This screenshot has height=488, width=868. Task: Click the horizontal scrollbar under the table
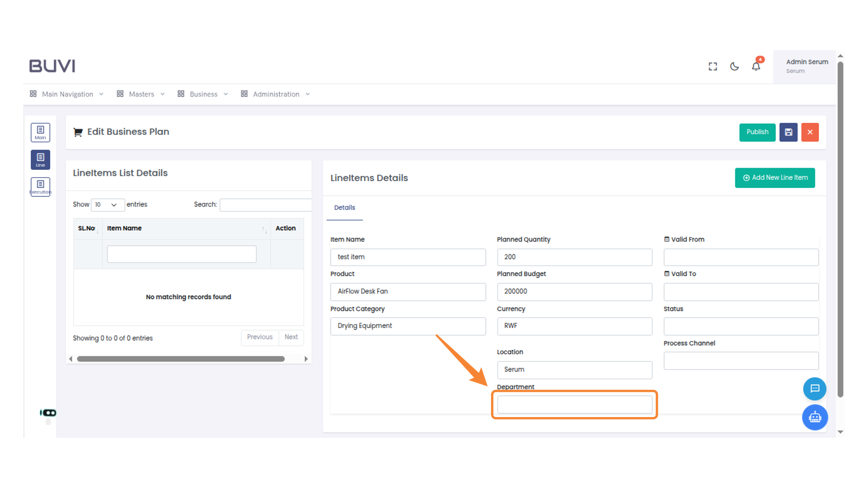tap(181, 359)
